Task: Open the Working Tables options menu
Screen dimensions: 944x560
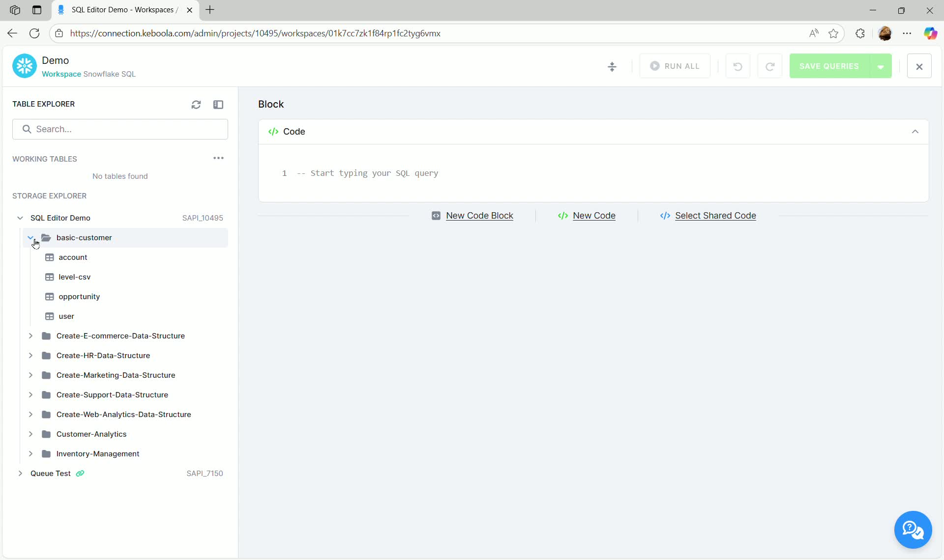Action: pos(218,158)
